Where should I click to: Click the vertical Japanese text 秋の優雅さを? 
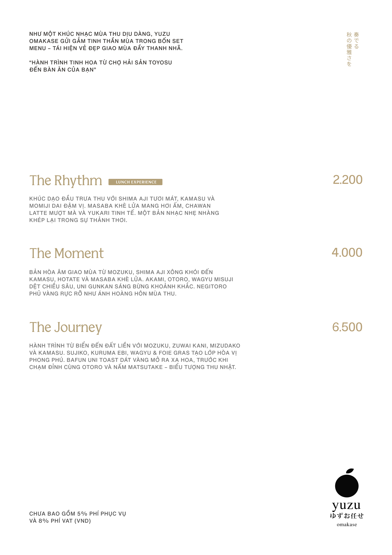(349, 49)
